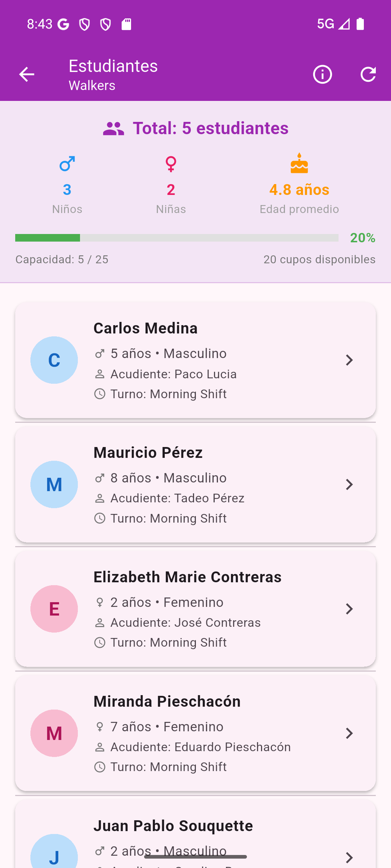Tap Elizabeth's pink E avatar
This screenshot has width=391, height=868.
(x=54, y=609)
